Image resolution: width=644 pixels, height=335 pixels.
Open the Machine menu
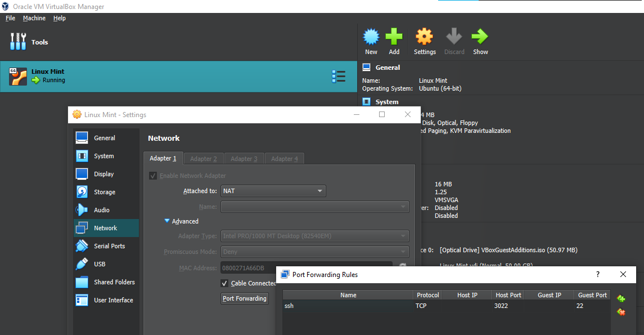[34, 18]
